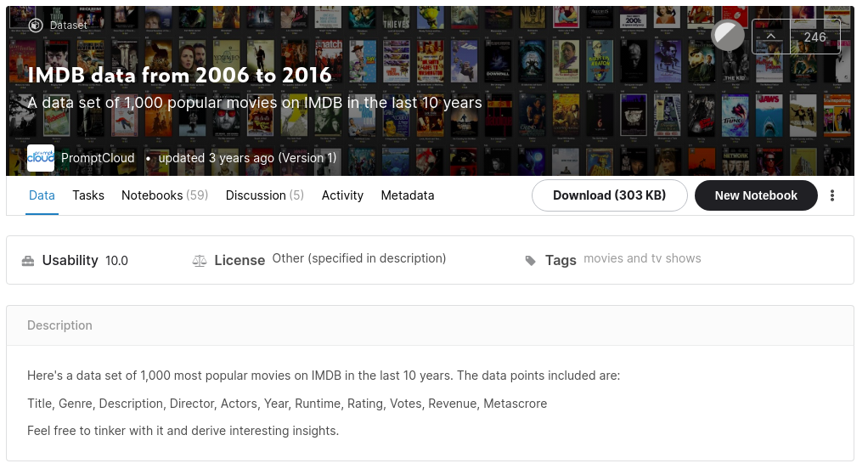Screen dimensions: 868x469
Task: Create a New Notebook
Action: click(x=756, y=195)
